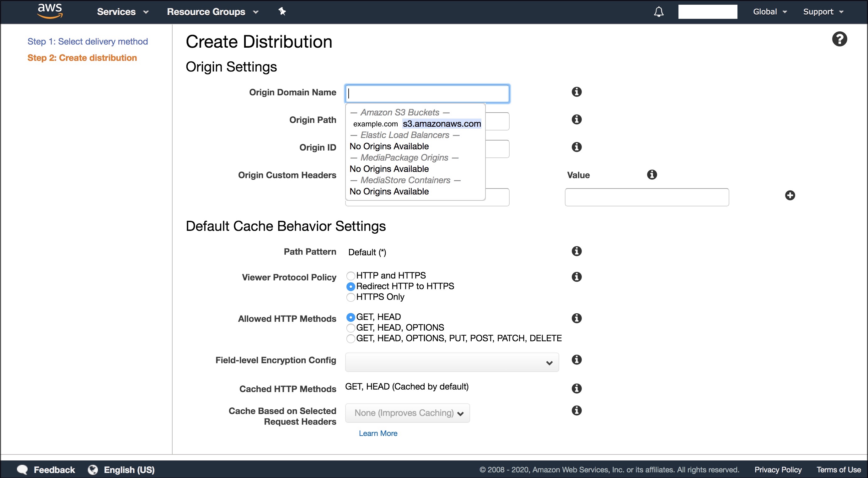Go to Step 1: Select delivery method
Image resolution: width=868 pixels, height=478 pixels.
tap(88, 41)
